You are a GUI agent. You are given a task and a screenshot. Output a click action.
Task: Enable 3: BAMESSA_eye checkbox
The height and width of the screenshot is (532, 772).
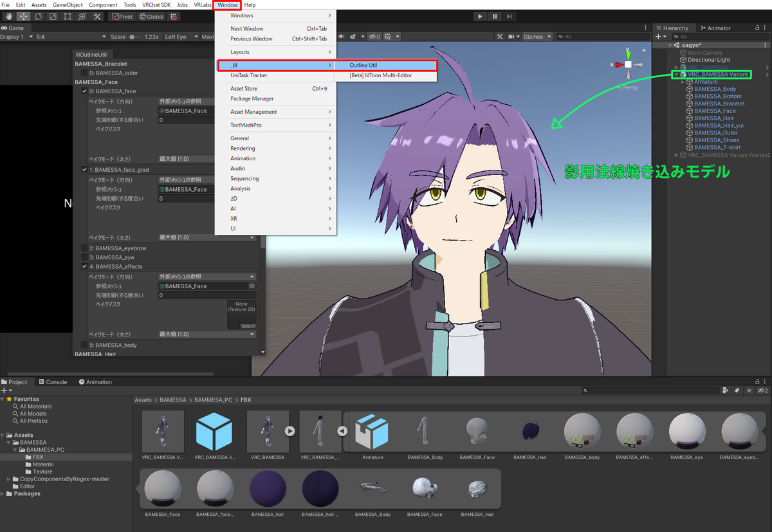[84, 257]
